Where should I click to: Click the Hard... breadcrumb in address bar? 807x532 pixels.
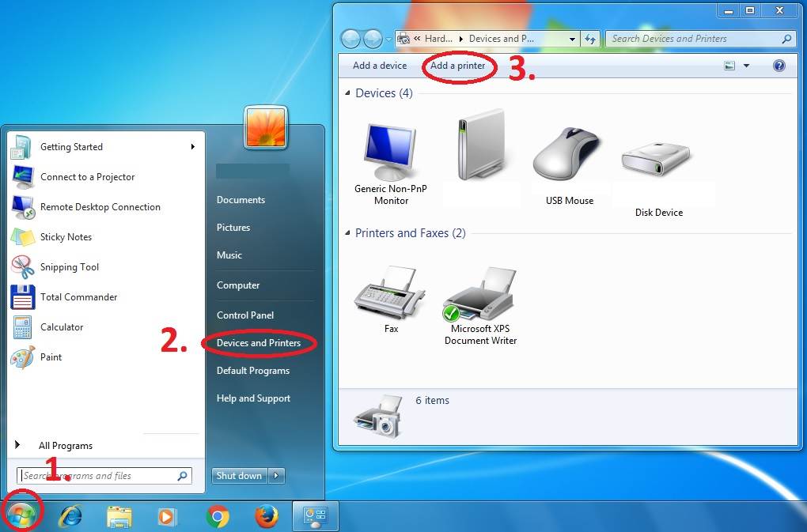(x=438, y=39)
